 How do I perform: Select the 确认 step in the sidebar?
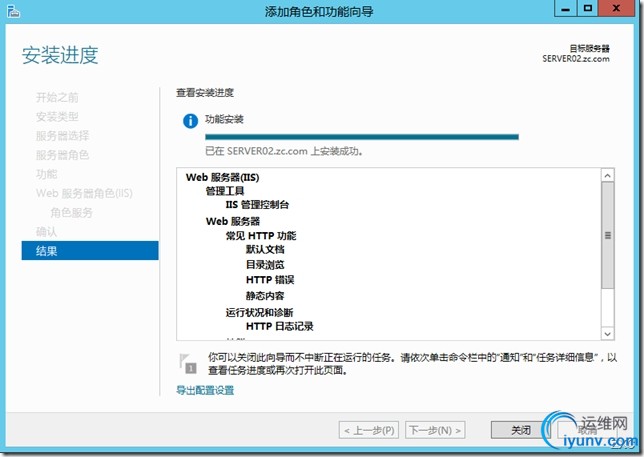point(46,232)
